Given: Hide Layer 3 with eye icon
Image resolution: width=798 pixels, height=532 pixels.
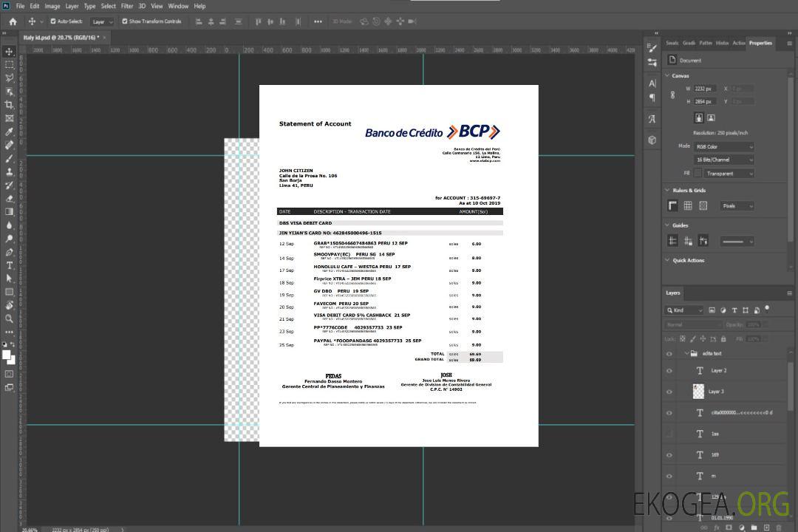Looking at the screenshot, I should pyautogui.click(x=669, y=392).
